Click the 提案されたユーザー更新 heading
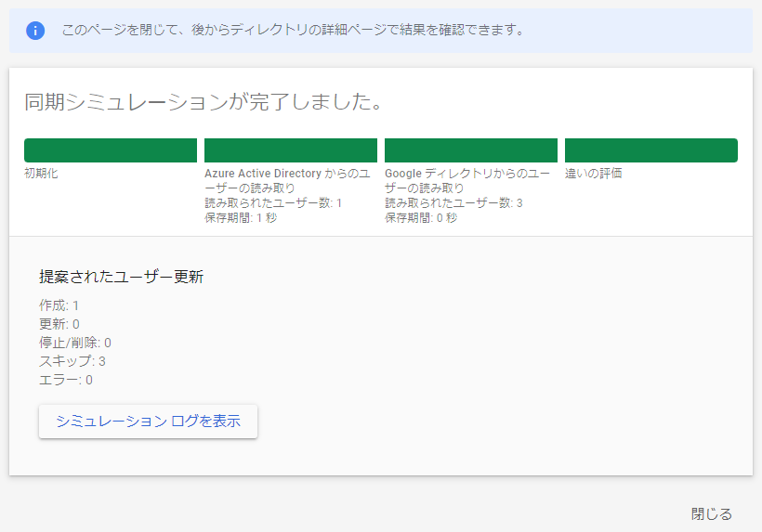The width and height of the screenshot is (762, 532). (121, 277)
